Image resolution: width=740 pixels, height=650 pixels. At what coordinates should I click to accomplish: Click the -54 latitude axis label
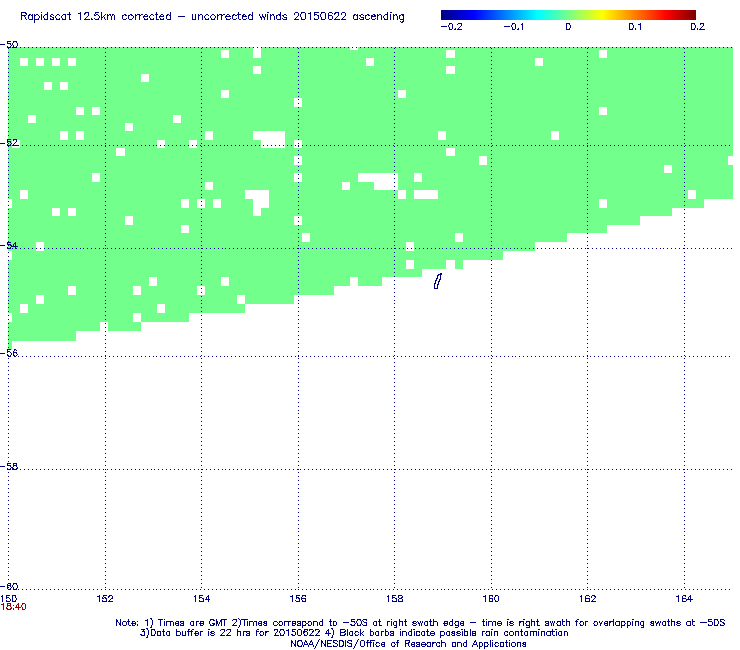pos(9,245)
